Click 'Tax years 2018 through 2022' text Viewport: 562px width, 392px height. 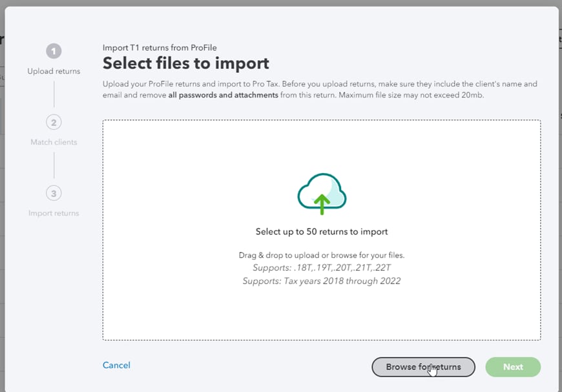pyautogui.click(x=342, y=281)
